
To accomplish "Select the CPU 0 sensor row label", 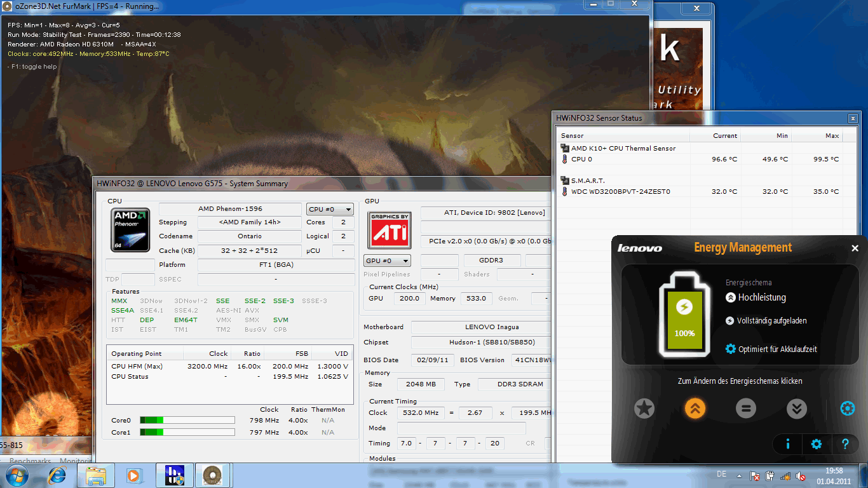I will pyautogui.click(x=581, y=159).
